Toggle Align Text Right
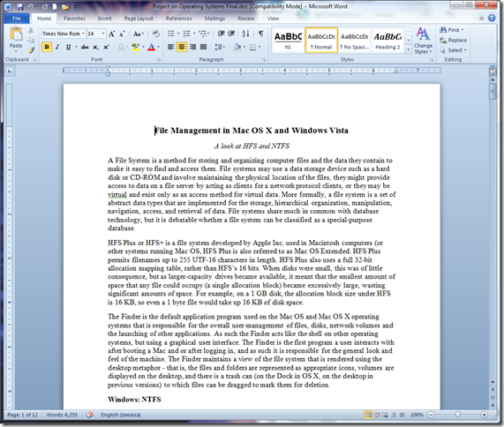This screenshot has width=504, height=427. [192, 48]
